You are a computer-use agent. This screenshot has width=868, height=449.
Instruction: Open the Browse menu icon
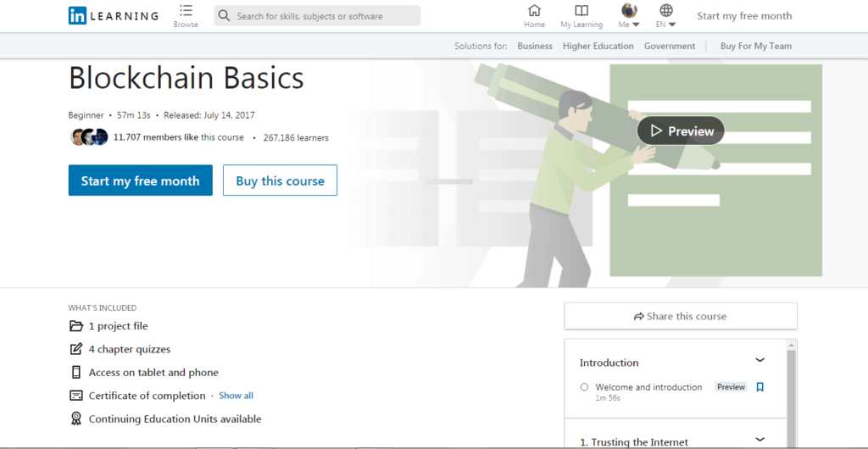[186, 10]
